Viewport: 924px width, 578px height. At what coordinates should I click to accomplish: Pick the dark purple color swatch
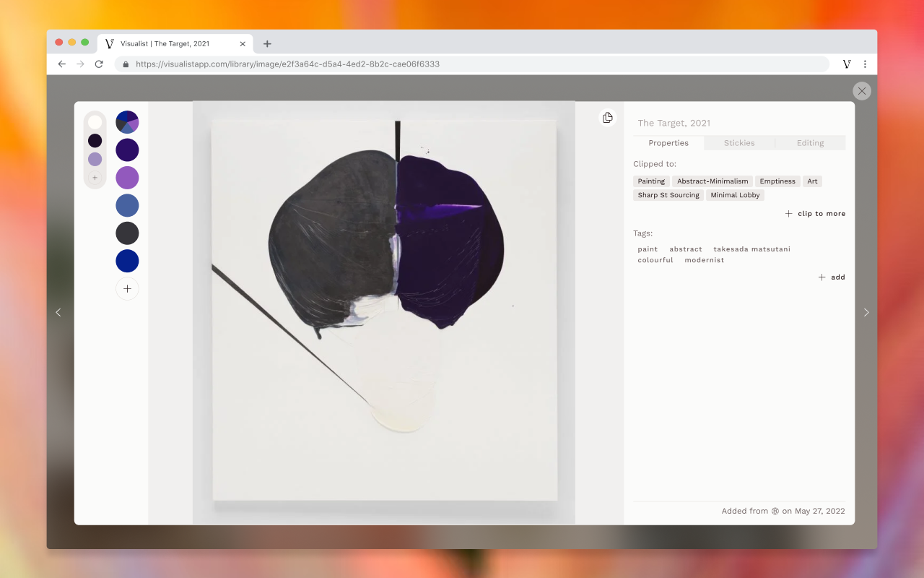tap(127, 150)
